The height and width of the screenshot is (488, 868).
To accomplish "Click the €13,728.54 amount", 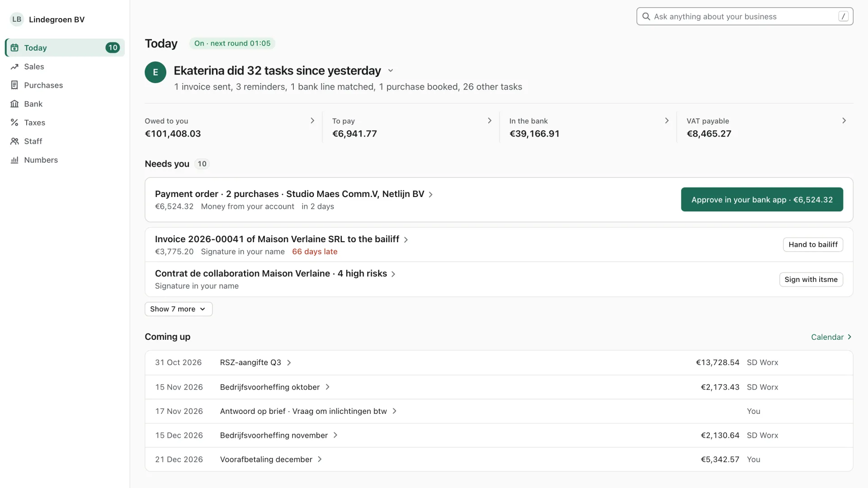I will pyautogui.click(x=717, y=362).
